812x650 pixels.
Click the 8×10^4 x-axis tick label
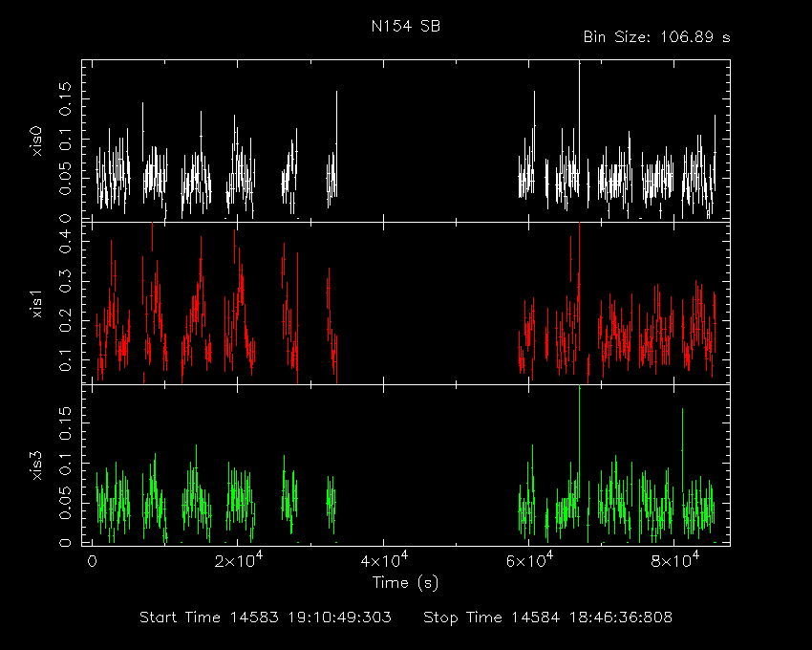click(675, 560)
